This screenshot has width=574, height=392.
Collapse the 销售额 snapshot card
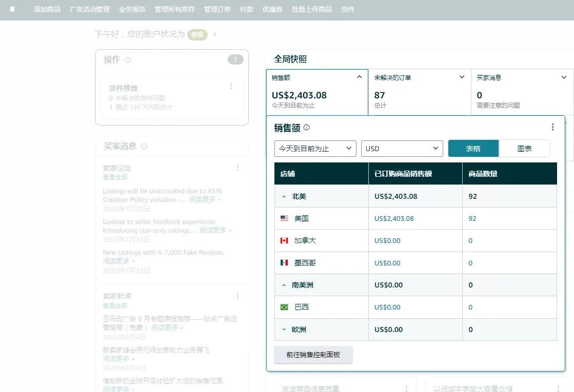359,77
